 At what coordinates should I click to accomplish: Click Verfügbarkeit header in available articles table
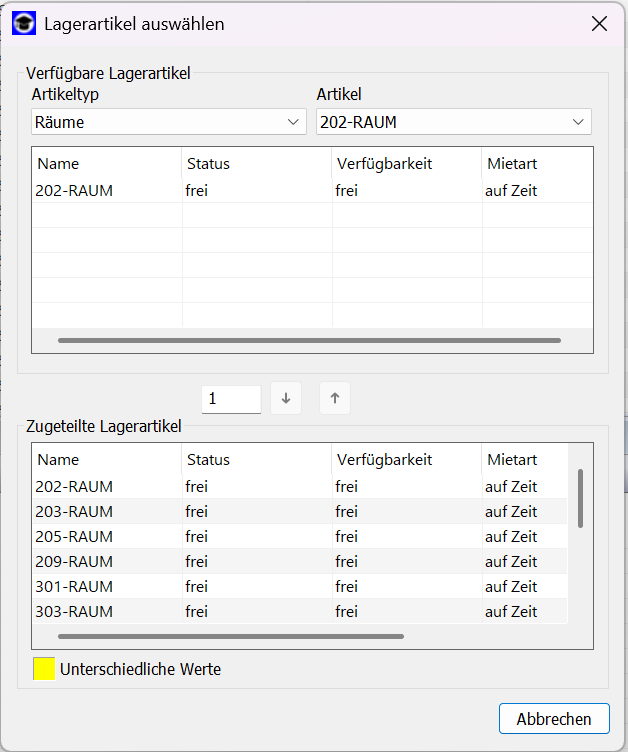[x=407, y=164]
